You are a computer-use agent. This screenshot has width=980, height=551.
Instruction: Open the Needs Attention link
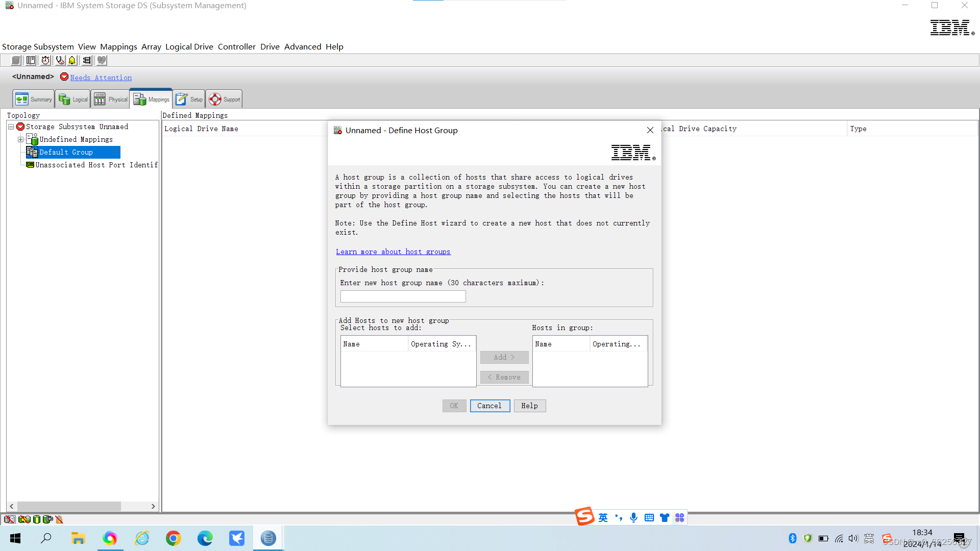[101, 78]
